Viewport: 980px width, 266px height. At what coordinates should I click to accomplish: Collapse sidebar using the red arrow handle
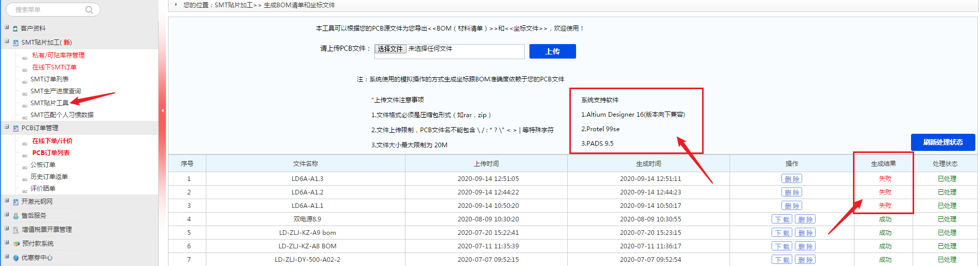tap(162, 110)
